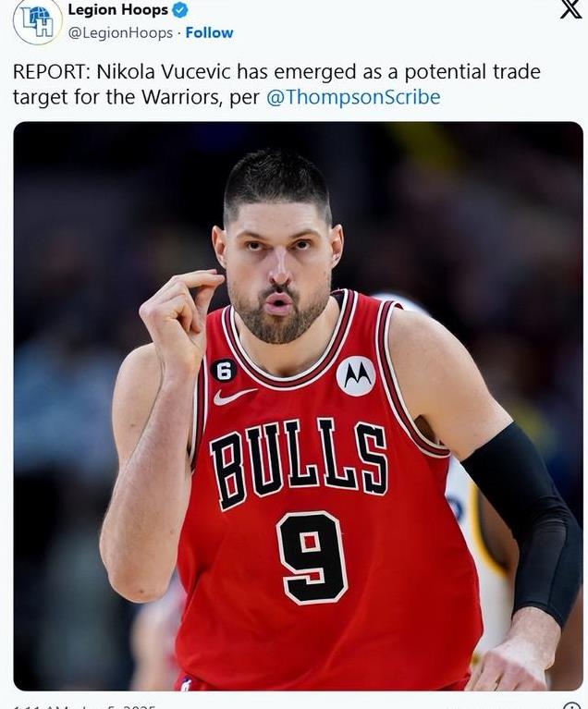Open the @LegionHoops handle link

[x=120, y=33]
